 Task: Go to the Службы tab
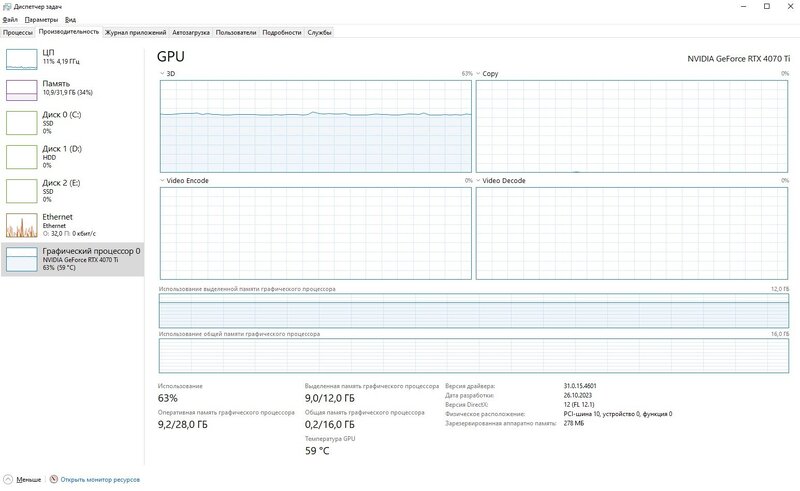coord(319,32)
